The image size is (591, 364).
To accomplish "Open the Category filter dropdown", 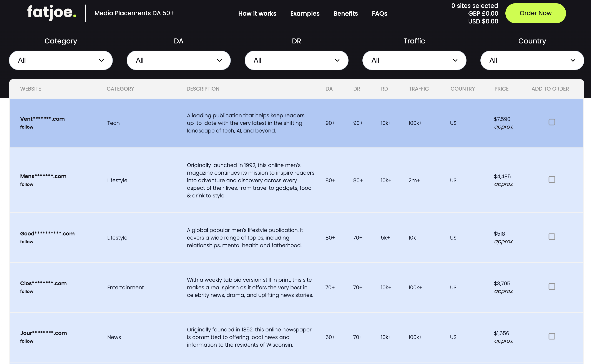I will click(60, 60).
